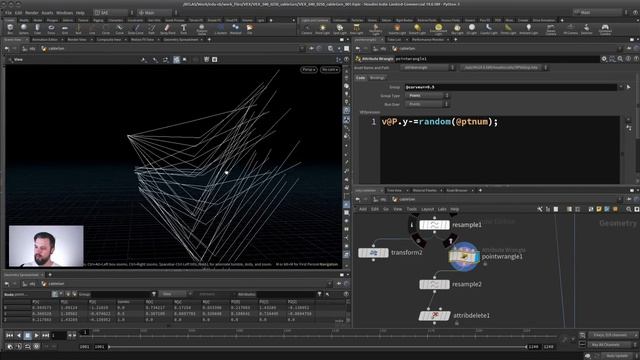Switch to the Performance Monitor tab
640x360 pixels.
[x=427, y=40]
